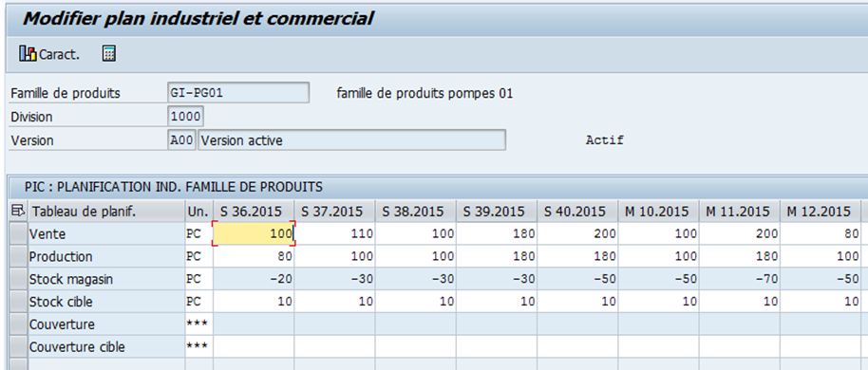868x370 pixels.
Task: Click the Caract. button label
Action: (x=59, y=54)
